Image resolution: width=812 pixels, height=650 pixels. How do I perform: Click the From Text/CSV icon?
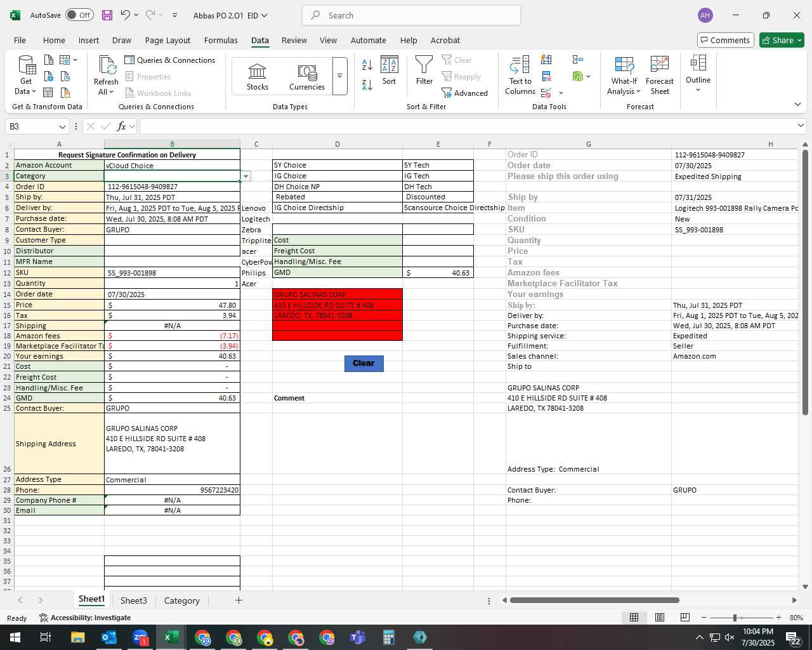[49, 60]
